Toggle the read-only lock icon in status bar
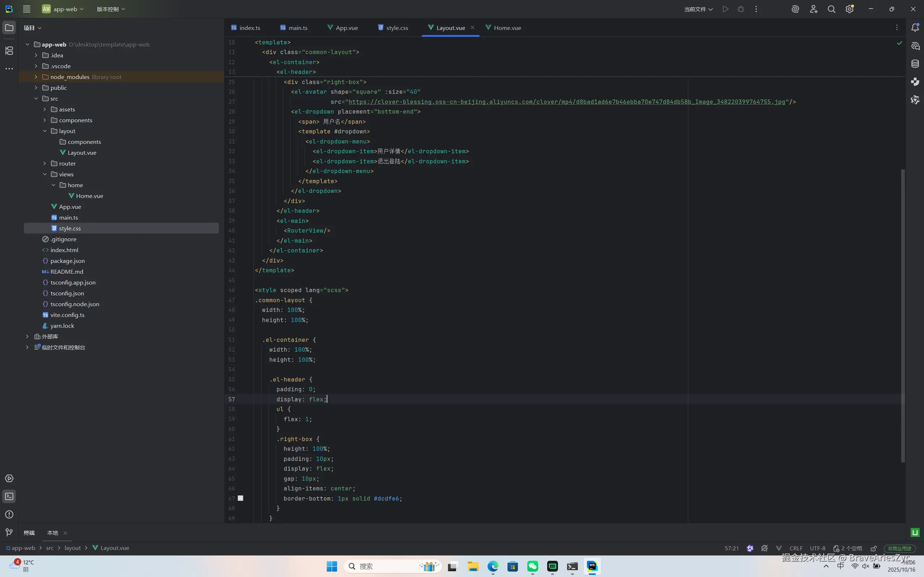This screenshot has height=577, width=924. (x=873, y=549)
